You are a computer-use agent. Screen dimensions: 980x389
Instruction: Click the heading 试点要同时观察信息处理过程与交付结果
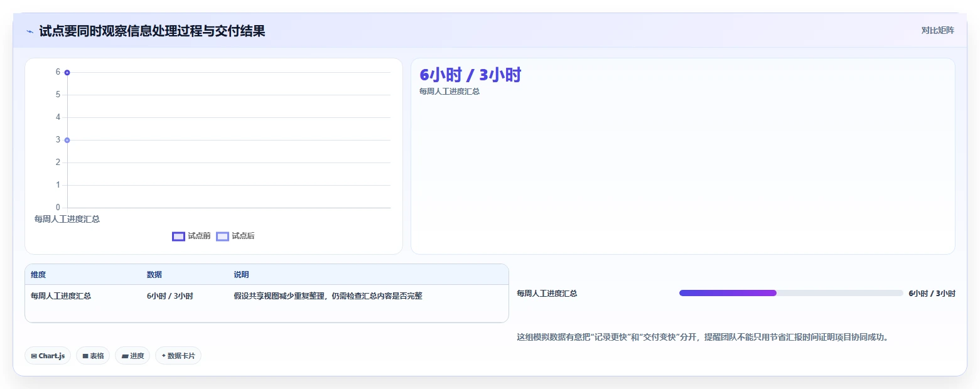point(152,31)
